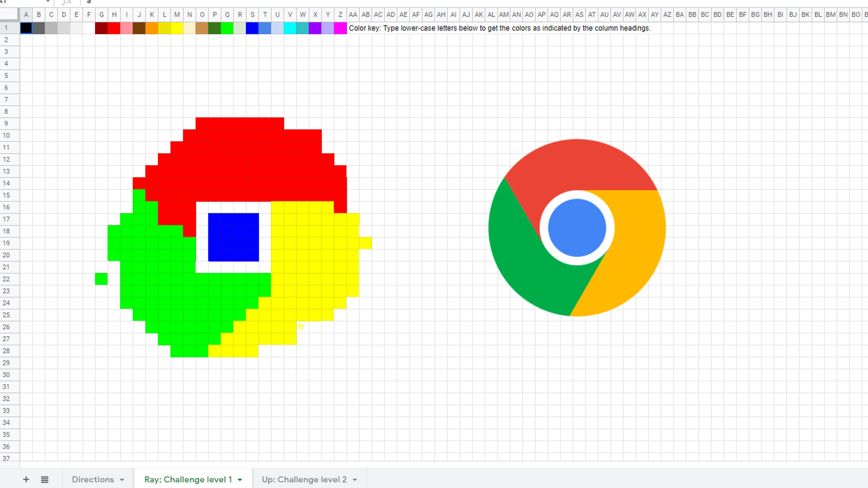Select column AZ by its header
868x488 pixels.
(x=667, y=14)
